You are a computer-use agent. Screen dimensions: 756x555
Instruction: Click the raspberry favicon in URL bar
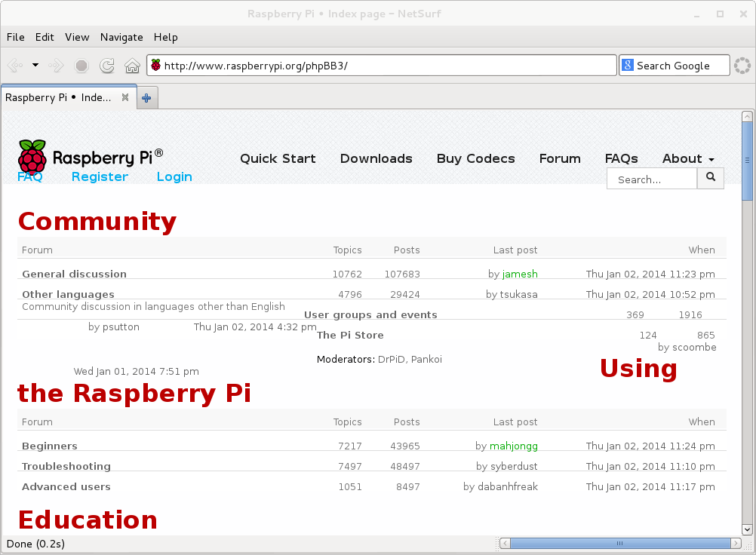point(155,65)
